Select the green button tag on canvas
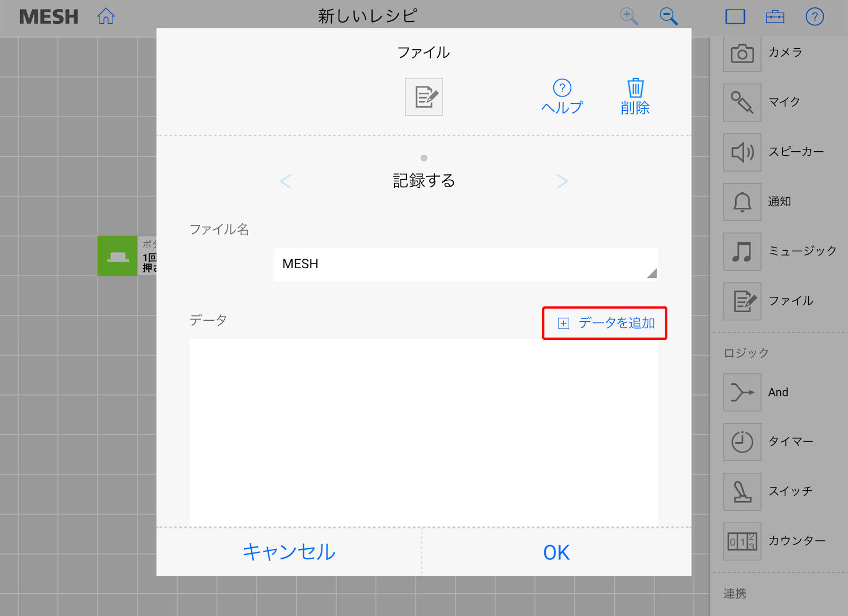Image resolution: width=848 pixels, height=616 pixels. pos(117,256)
